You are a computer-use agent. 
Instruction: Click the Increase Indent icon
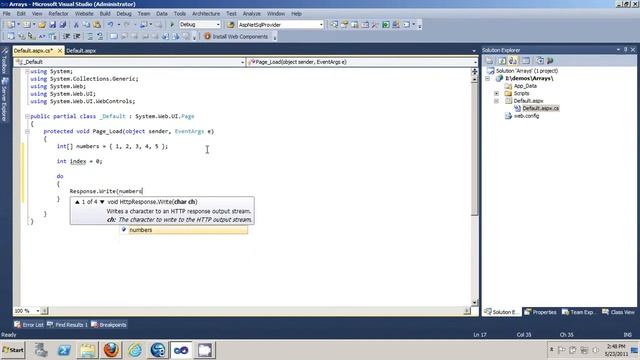(77, 37)
